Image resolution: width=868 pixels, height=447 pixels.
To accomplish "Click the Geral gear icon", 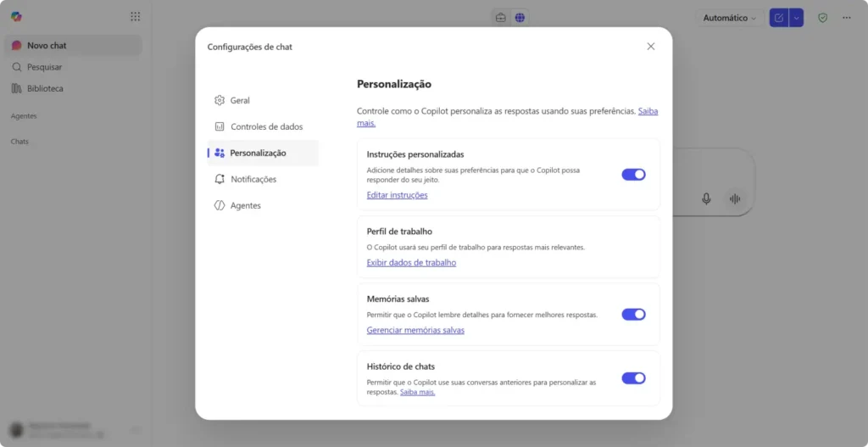I will [220, 100].
